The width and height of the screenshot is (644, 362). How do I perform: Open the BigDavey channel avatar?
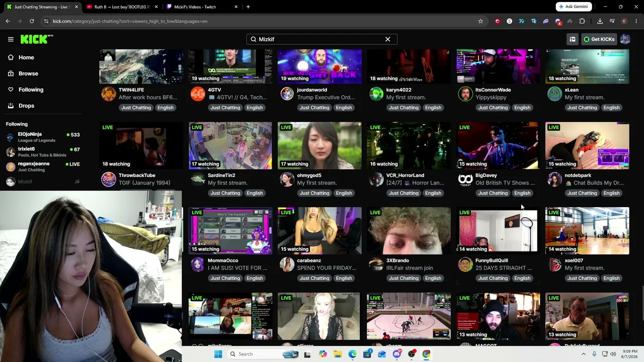coord(465,179)
